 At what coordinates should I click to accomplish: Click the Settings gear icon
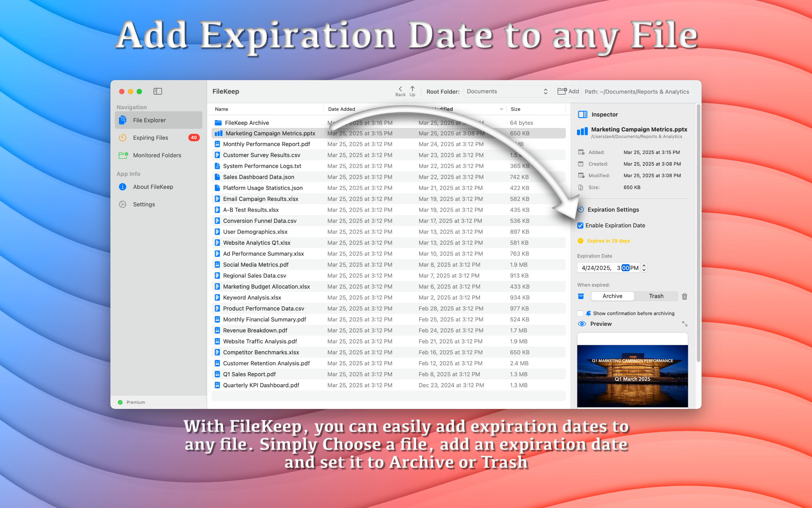[123, 204]
